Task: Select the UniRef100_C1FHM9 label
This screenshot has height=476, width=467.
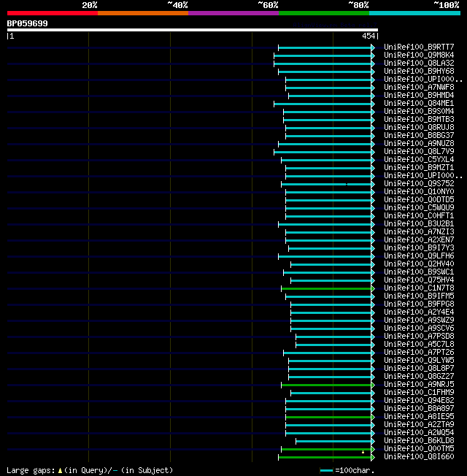Action: click(x=419, y=393)
